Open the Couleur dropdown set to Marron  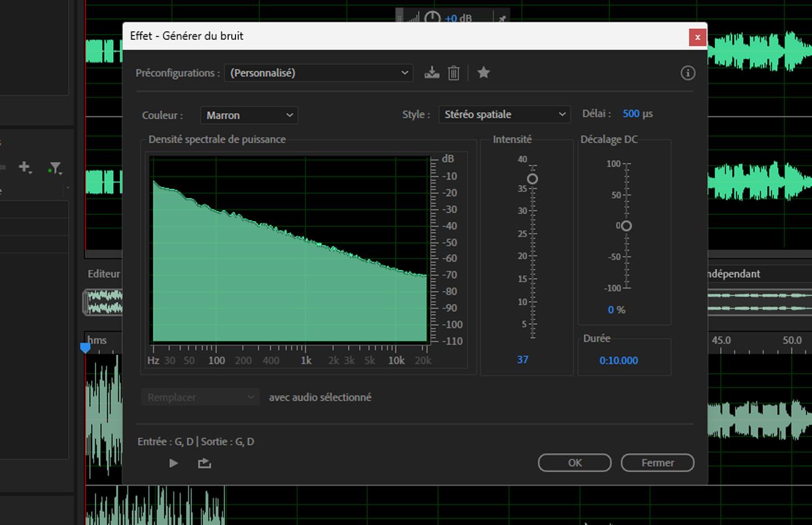(249, 115)
